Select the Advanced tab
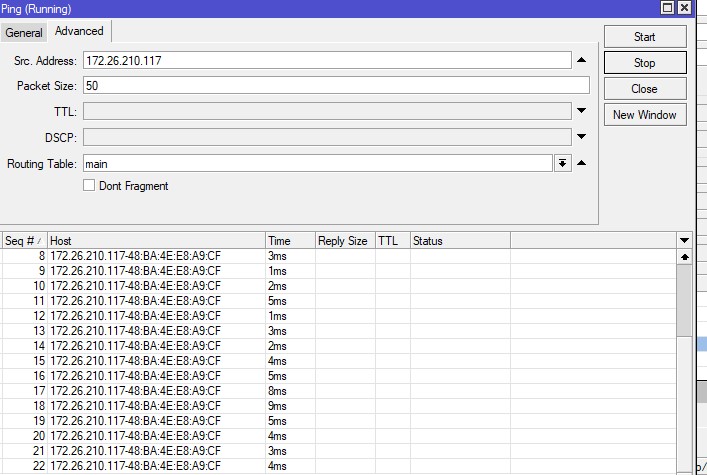 click(x=79, y=31)
